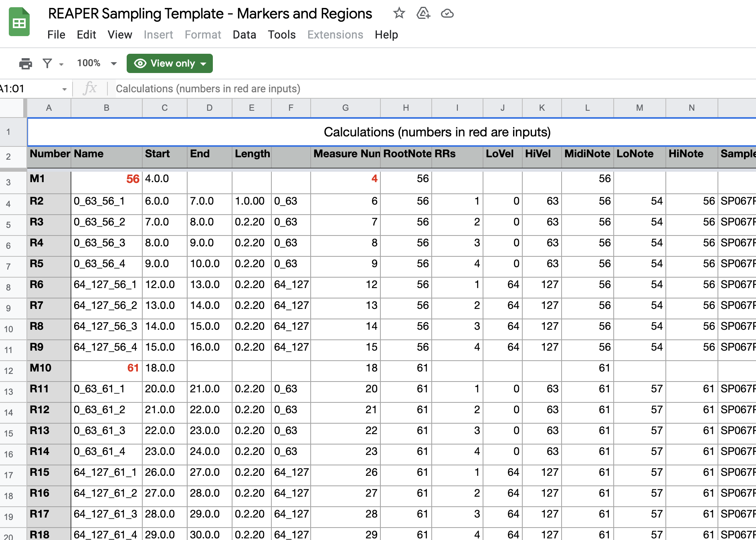Select column N header
The height and width of the screenshot is (540, 756).
[x=692, y=108]
